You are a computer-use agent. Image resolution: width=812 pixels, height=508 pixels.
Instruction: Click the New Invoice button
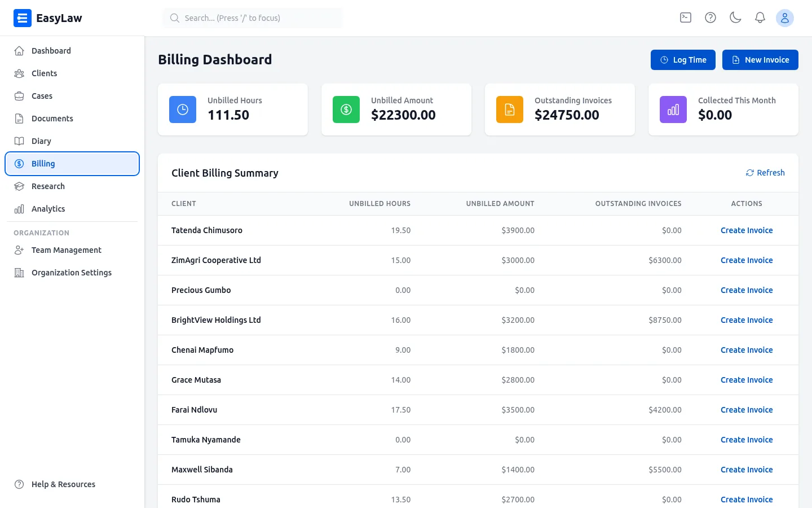click(x=760, y=59)
